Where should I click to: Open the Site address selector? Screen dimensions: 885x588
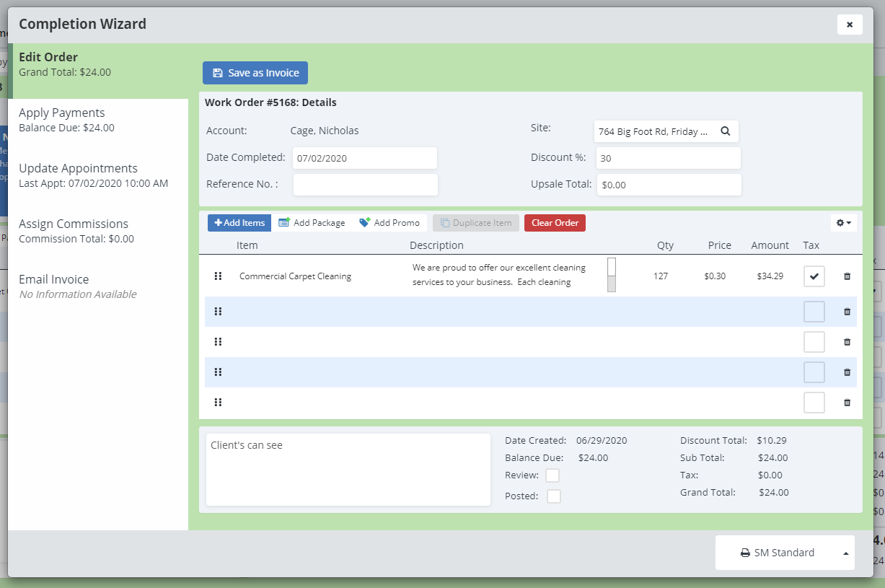[x=653, y=131]
